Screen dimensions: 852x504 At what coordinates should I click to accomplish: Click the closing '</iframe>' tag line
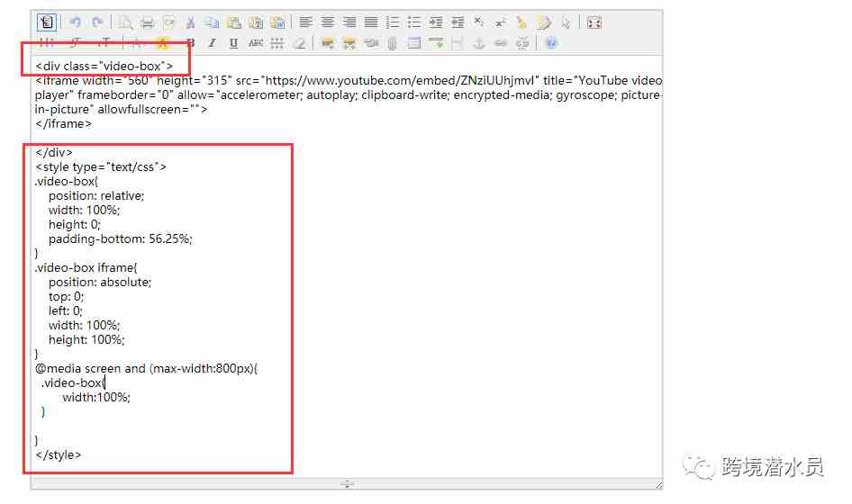pos(64,124)
